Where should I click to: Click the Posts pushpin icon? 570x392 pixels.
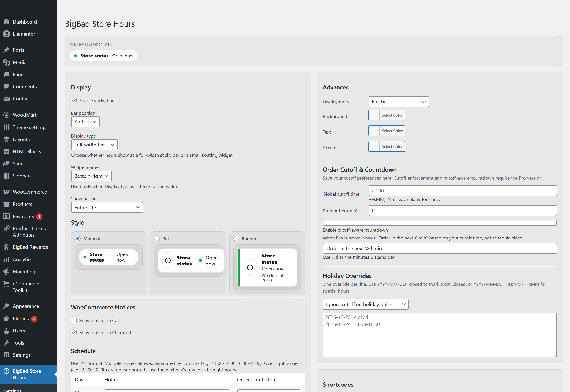click(x=7, y=50)
